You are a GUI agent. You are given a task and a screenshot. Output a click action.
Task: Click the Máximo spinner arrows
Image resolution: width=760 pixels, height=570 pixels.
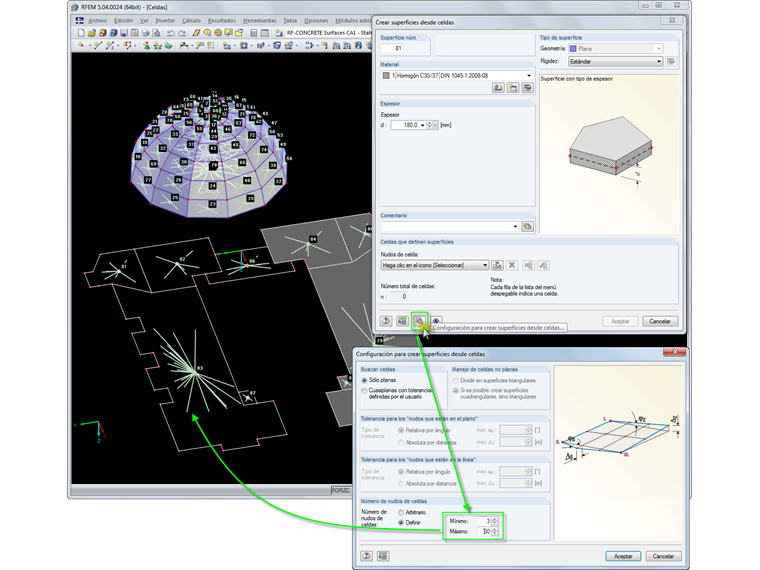tap(494, 532)
